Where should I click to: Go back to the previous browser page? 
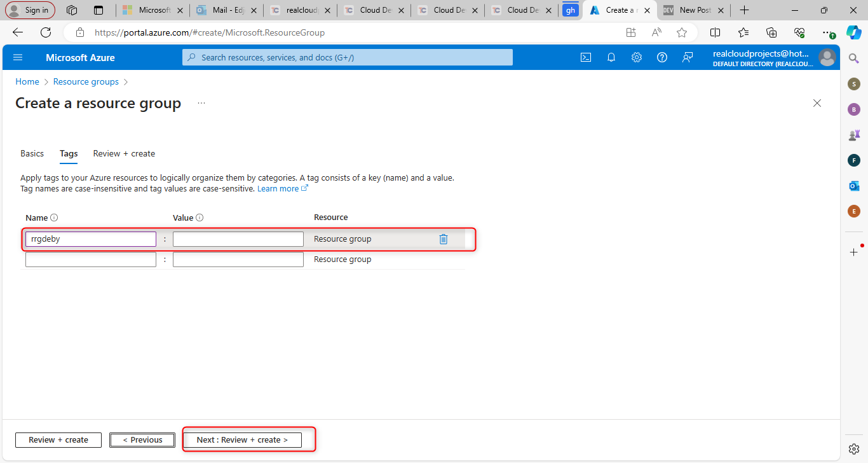pyautogui.click(x=18, y=32)
